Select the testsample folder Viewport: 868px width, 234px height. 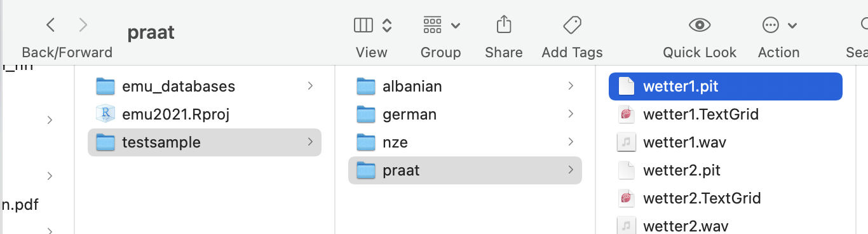click(x=205, y=142)
